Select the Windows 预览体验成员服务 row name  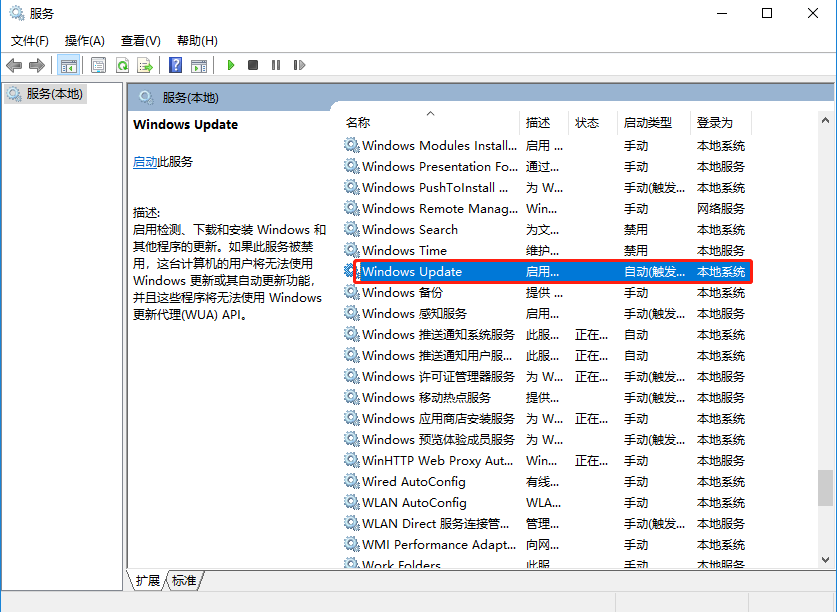[x=438, y=440]
